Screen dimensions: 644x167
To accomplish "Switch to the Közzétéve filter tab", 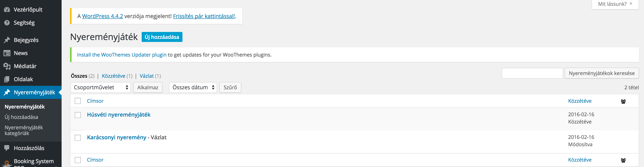I will pos(114,76).
